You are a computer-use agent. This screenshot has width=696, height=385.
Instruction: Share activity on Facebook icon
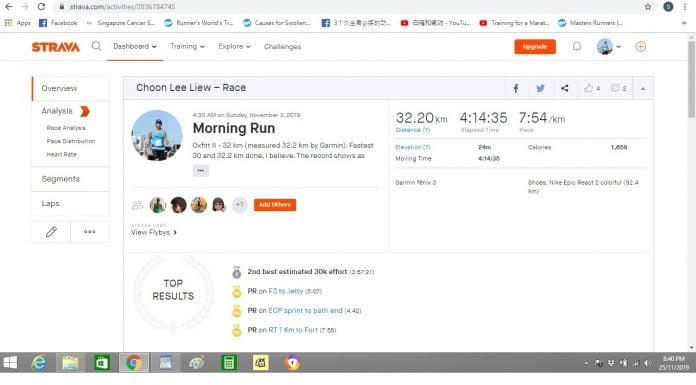point(516,88)
